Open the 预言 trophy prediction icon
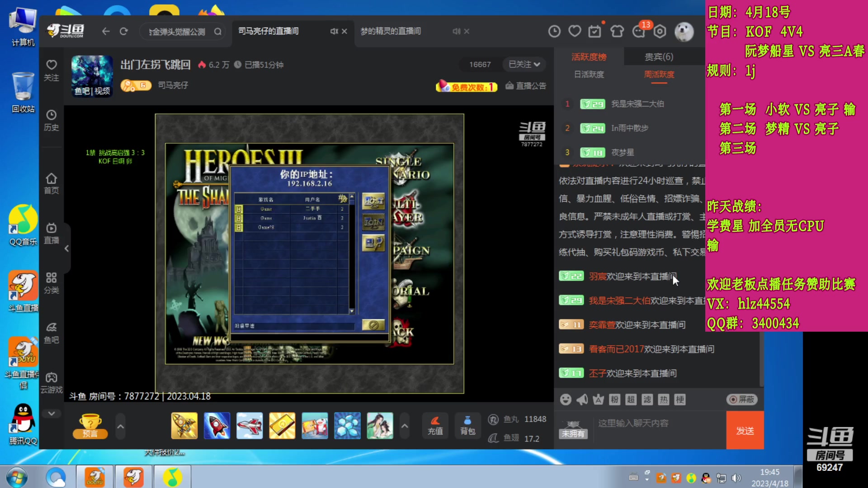Viewport: 868px width, 488px height. tap(90, 426)
